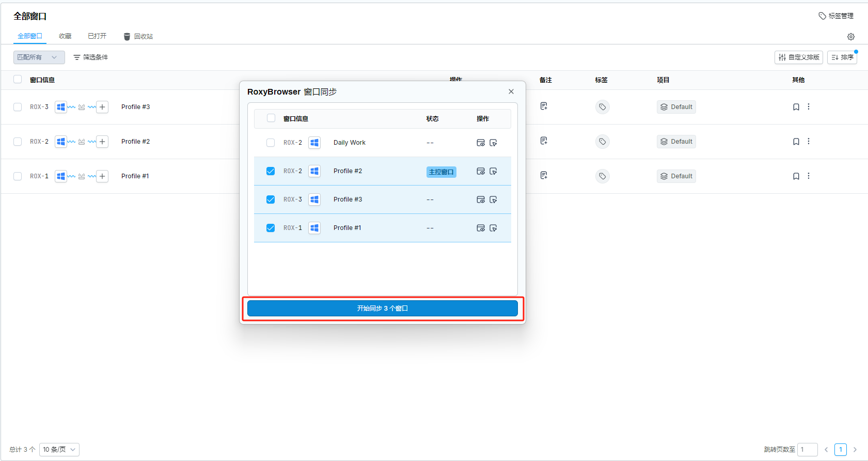The width and height of the screenshot is (868, 461).
Task: Open the 匹配所有 dropdown
Action: point(39,57)
